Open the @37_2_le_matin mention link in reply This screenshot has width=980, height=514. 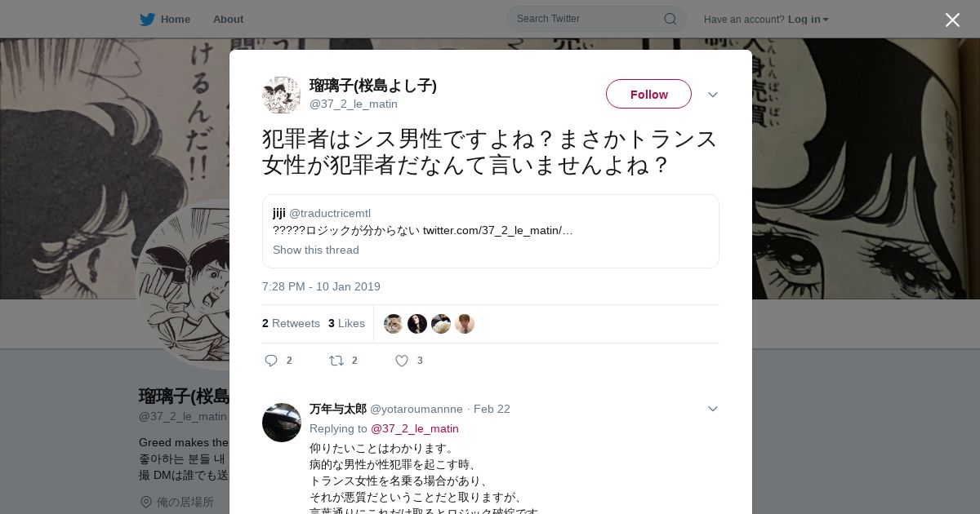tap(415, 428)
